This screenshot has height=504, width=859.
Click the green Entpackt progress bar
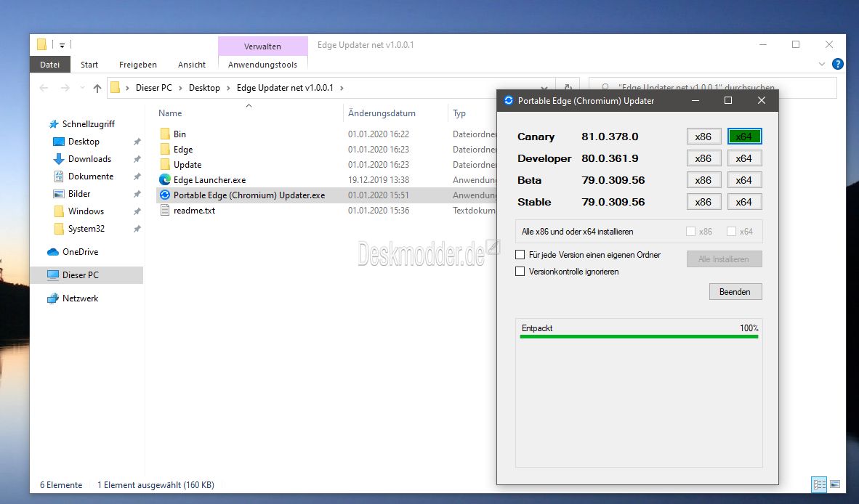click(639, 336)
